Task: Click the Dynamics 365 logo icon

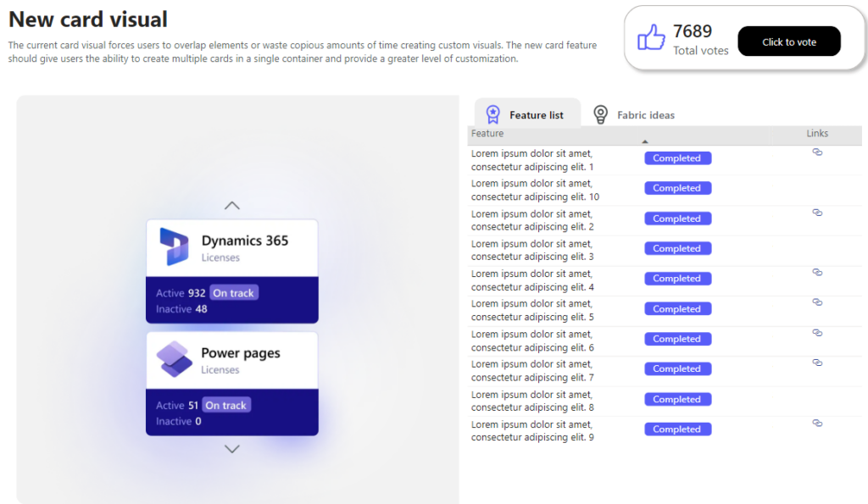Action: click(x=174, y=246)
